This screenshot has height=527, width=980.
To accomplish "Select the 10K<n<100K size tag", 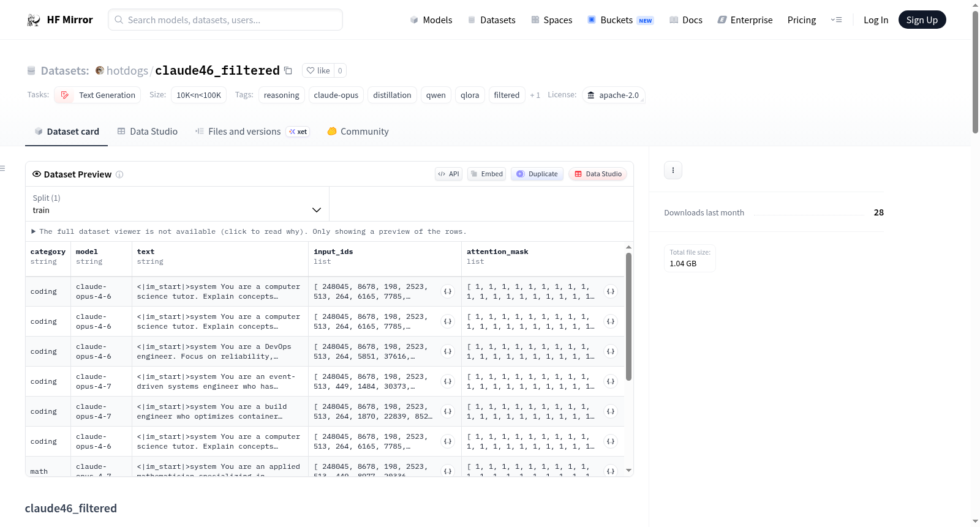I will pos(199,95).
